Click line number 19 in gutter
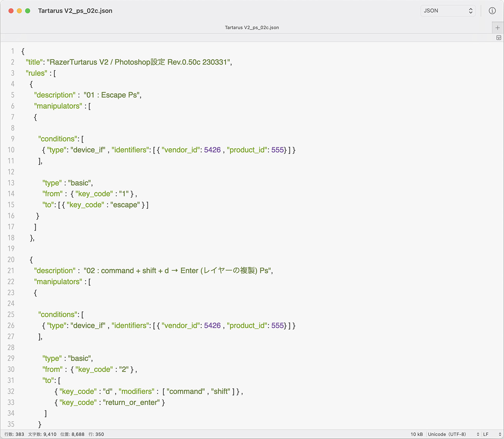 (x=11, y=249)
